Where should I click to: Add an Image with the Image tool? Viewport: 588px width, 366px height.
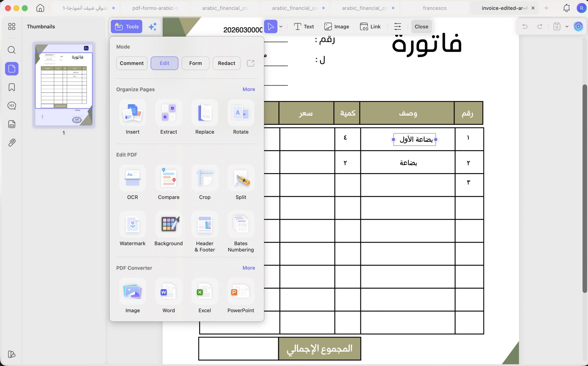[336, 26]
